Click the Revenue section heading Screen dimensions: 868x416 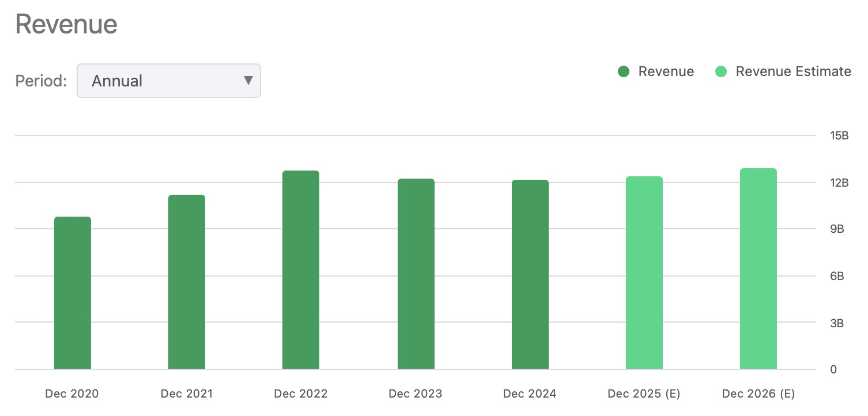coord(66,24)
